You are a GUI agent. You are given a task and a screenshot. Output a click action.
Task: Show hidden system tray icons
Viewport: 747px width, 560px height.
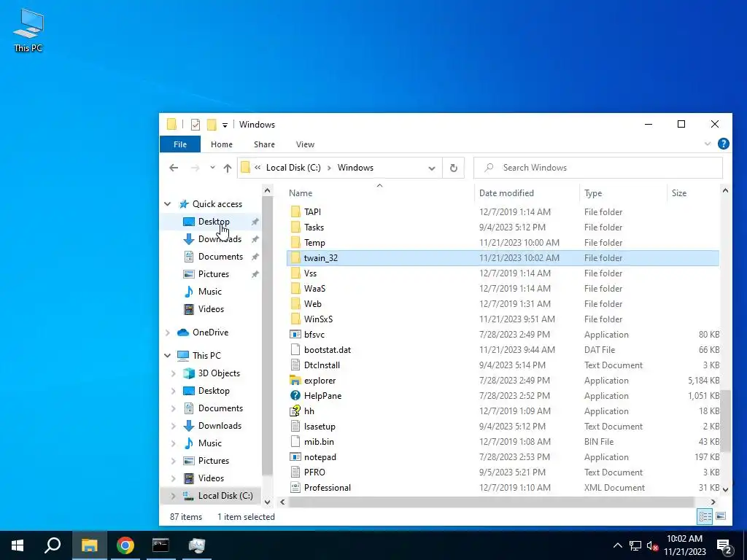617,545
